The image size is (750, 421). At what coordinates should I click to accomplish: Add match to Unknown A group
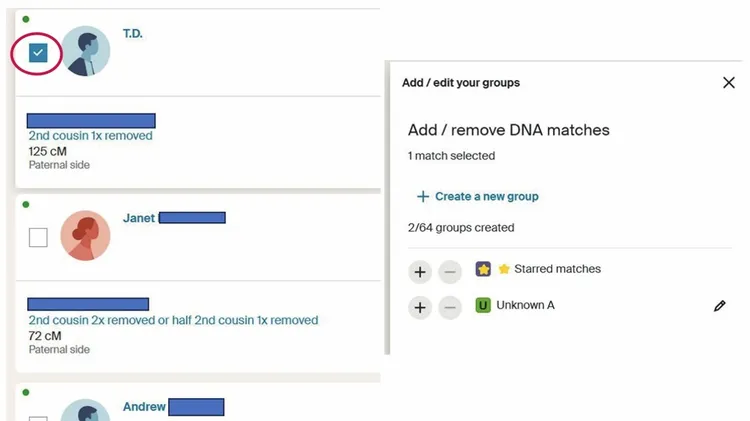[x=420, y=307]
